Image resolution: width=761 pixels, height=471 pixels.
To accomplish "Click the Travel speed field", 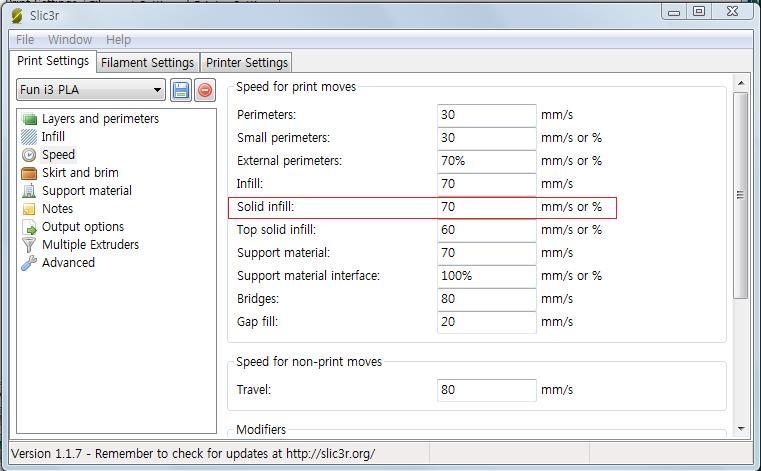I will pyautogui.click(x=487, y=390).
